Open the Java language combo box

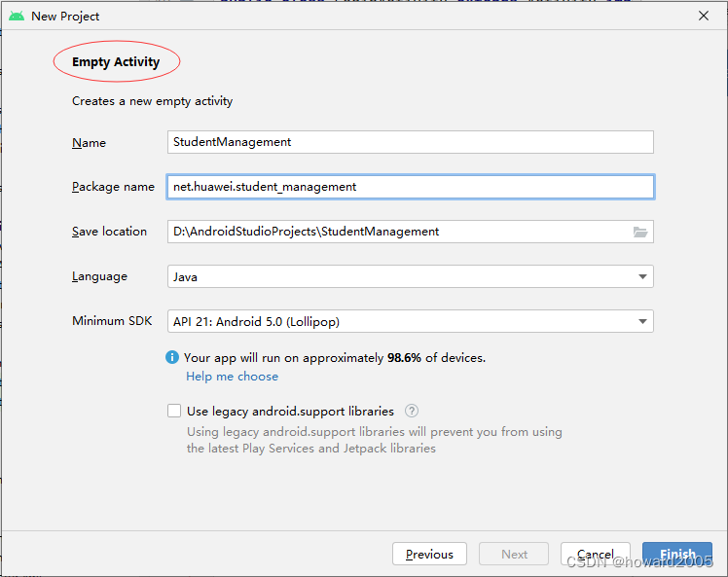pos(399,277)
